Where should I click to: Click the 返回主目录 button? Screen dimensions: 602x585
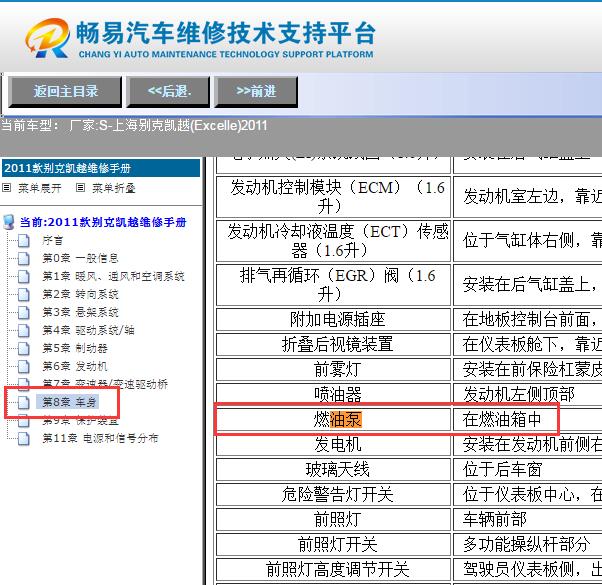pyautogui.click(x=65, y=91)
